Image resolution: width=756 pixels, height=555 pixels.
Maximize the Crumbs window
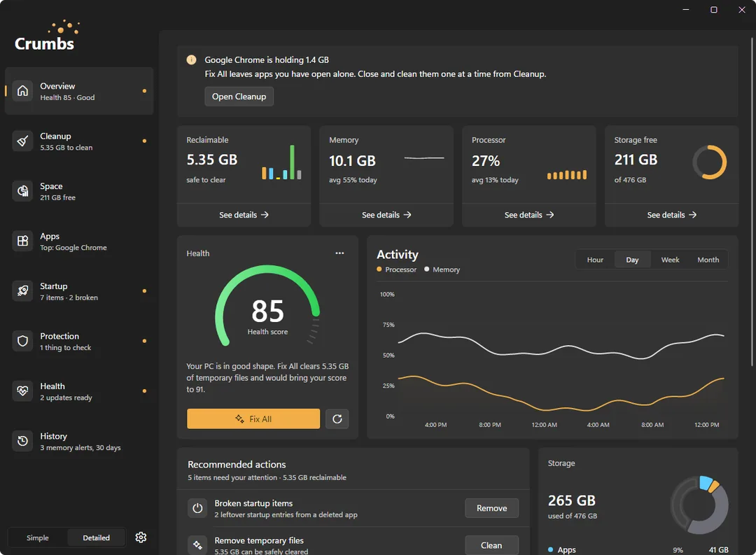713,10
